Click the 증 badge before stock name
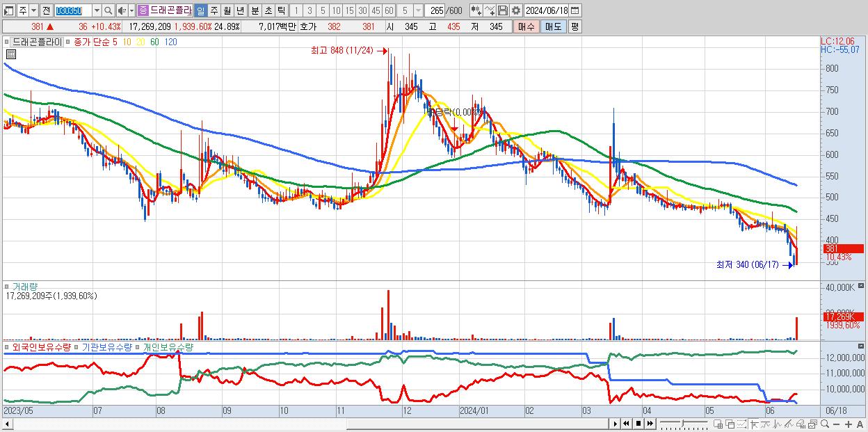This screenshot has width=868, height=432. 143,10
